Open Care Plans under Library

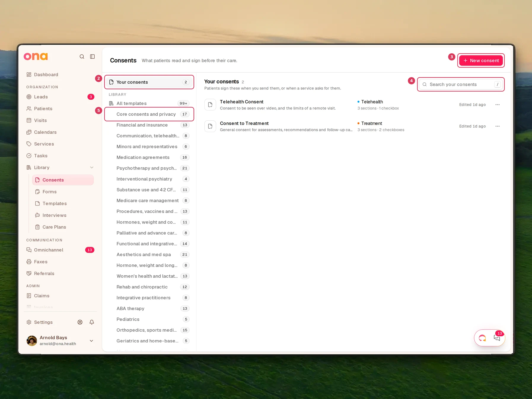pyautogui.click(x=63, y=227)
